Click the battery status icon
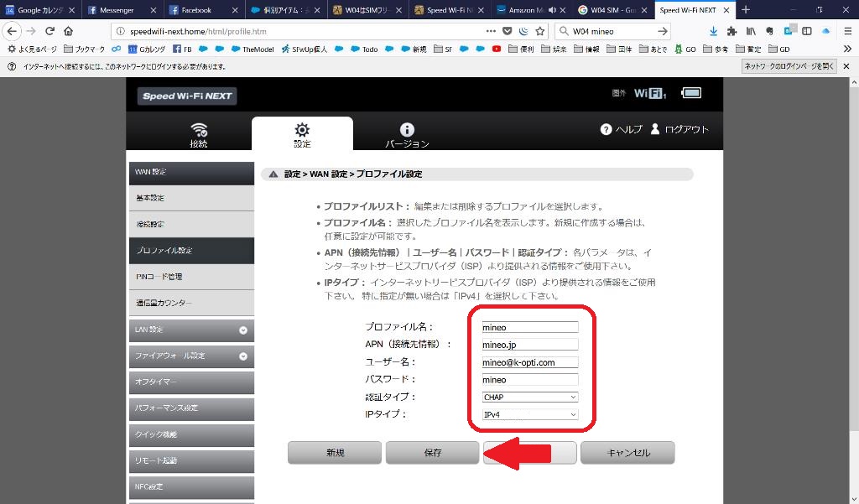This screenshot has height=504, width=859. coord(691,92)
